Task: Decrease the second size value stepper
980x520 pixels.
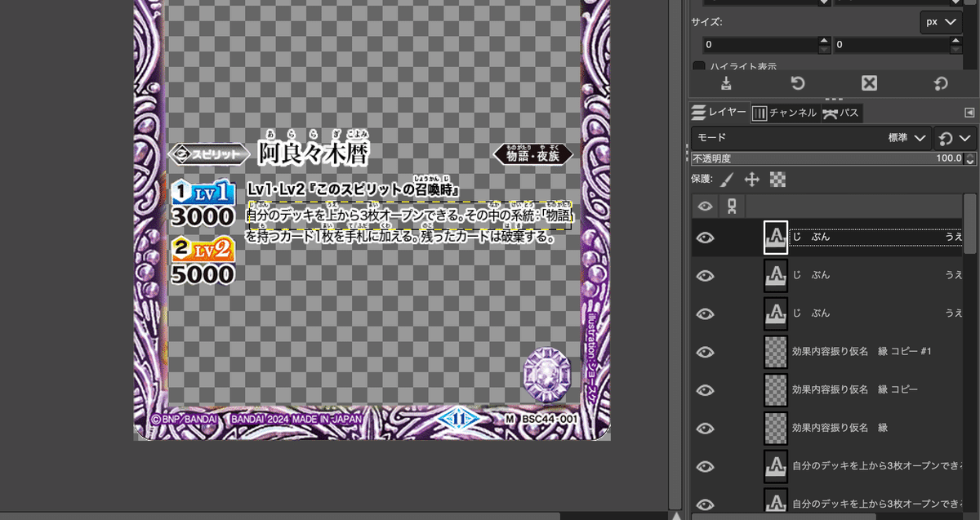Action: click(956, 49)
